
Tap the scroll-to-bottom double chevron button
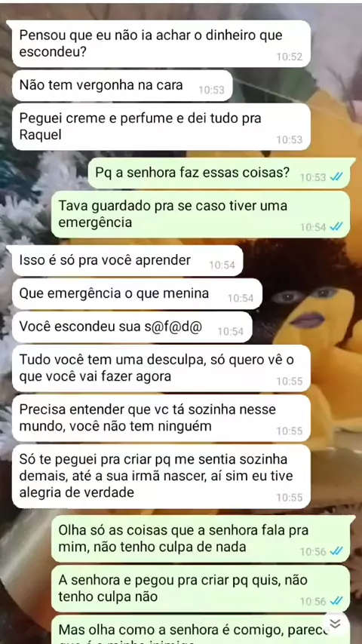point(336,624)
